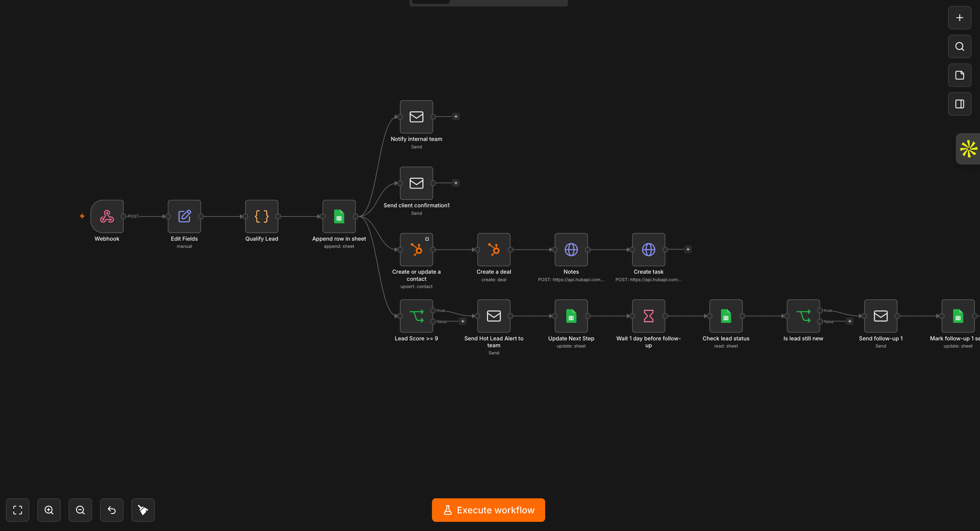The image size is (980, 531).
Task: Click the Notes 'POST: https://api.hubapi.com...' text
Action: click(571, 280)
